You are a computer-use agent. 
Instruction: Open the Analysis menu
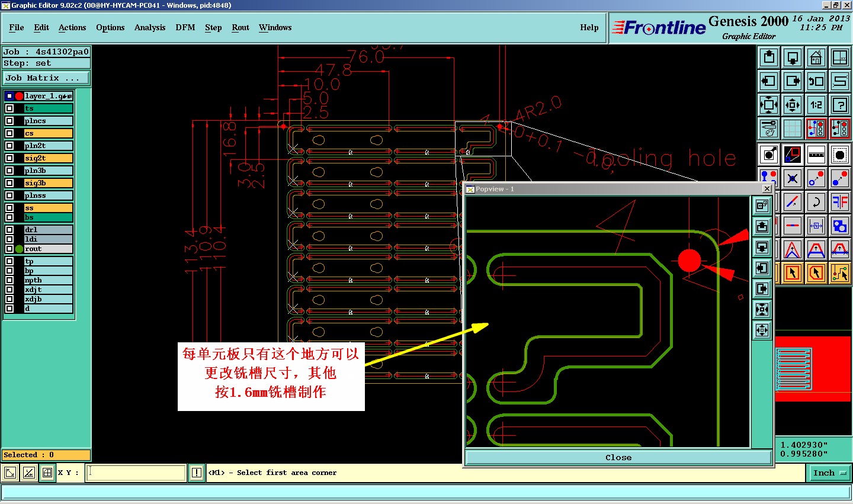coord(150,27)
